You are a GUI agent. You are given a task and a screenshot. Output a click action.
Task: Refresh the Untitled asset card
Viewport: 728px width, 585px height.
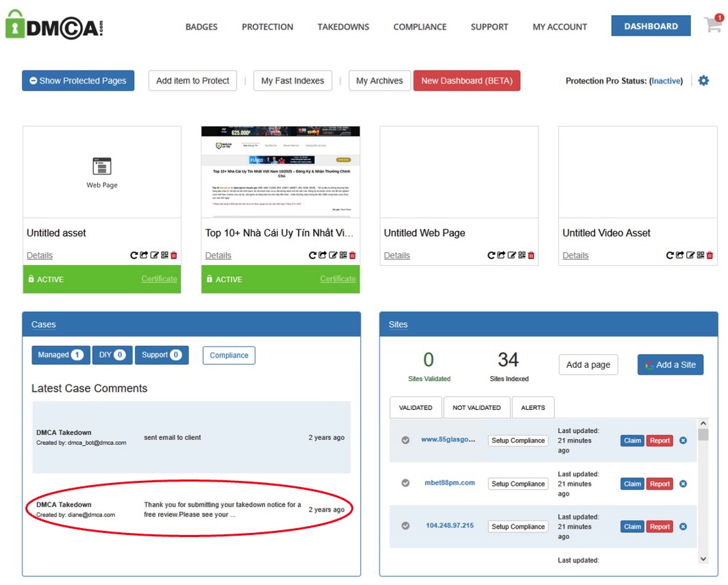click(134, 255)
